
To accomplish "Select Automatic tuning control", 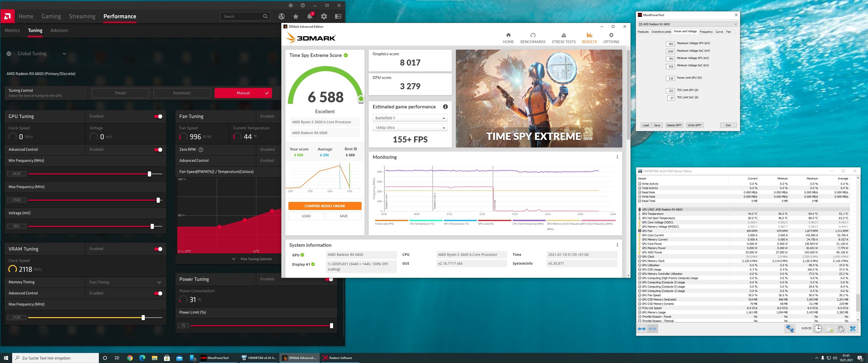I will click(182, 93).
